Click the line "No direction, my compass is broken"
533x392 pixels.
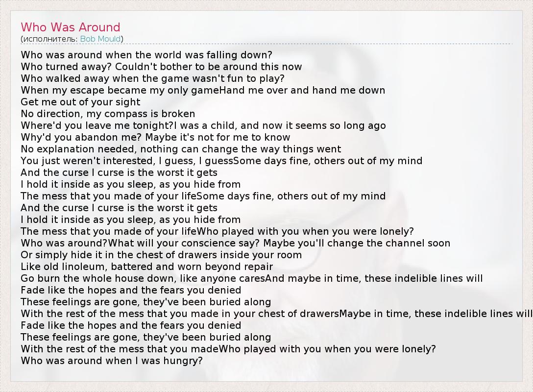[108, 114]
